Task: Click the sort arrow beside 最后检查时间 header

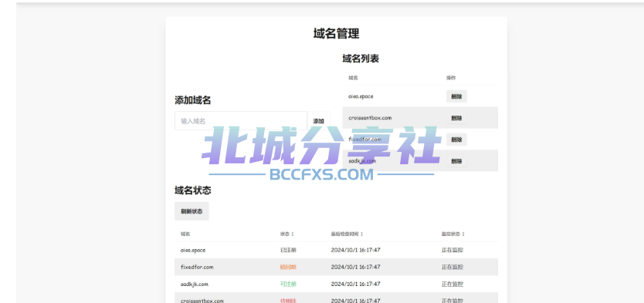Action: click(x=361, y=234)
